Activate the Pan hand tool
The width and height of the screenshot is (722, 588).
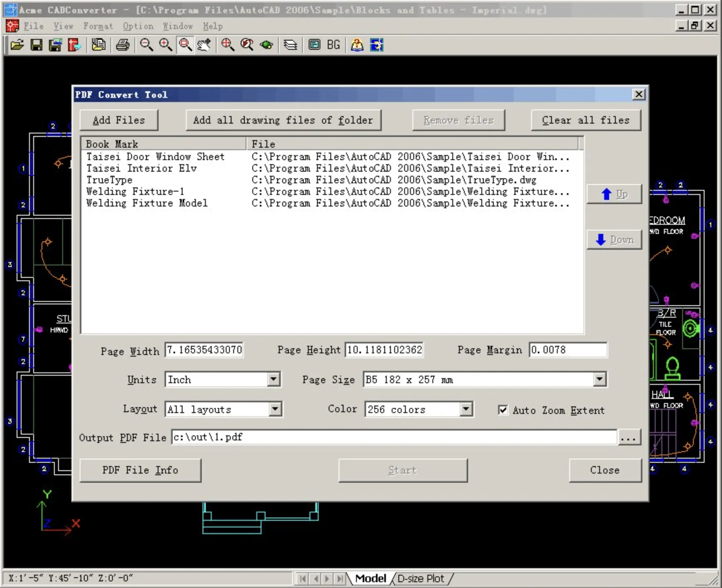205,45
